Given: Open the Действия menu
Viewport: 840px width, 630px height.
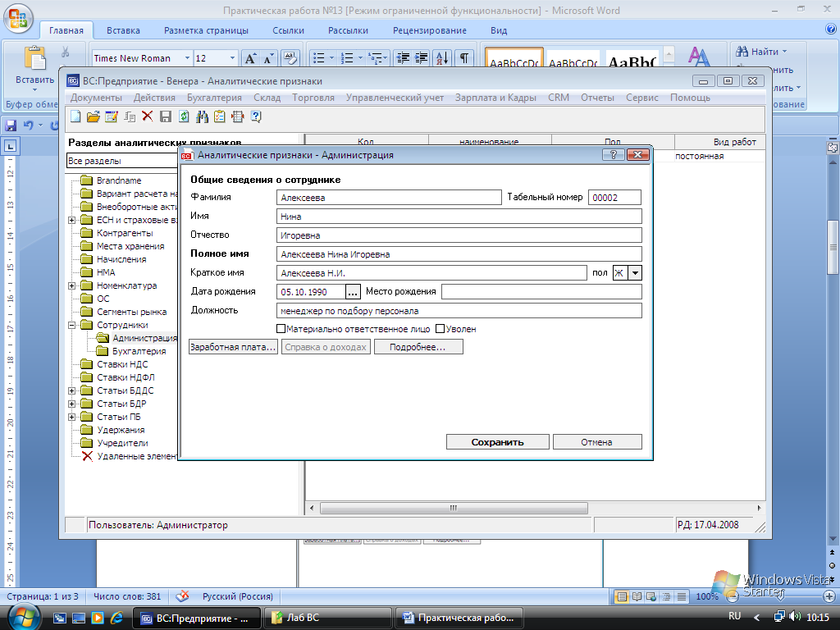Looking at the screenshot, I should point(154,98).
